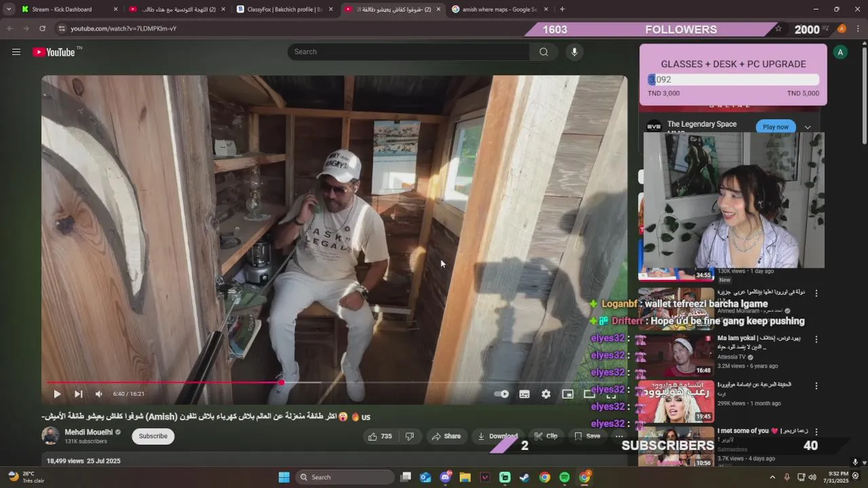Image resolution: width=868 pixels, height=488 pixels.
Task: Switch to the amish where maps Google tab
Action: point(499,9)
